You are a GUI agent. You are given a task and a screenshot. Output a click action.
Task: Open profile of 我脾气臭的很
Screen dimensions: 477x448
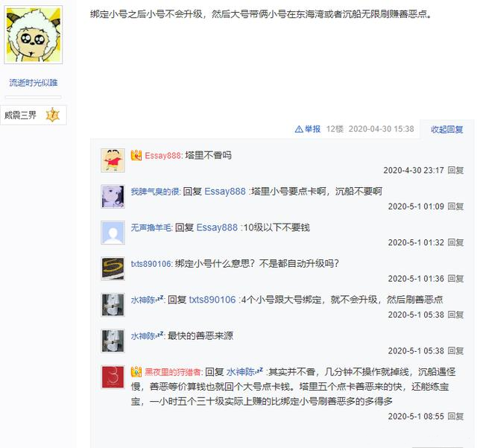click(155, 192)
